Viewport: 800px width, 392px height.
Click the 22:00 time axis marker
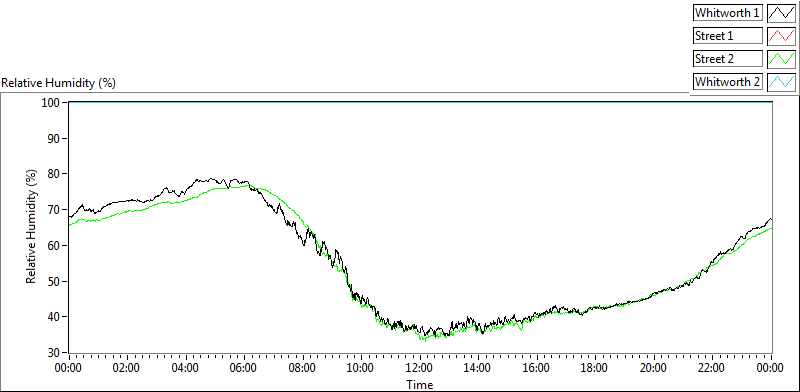[x=712, y=368]
